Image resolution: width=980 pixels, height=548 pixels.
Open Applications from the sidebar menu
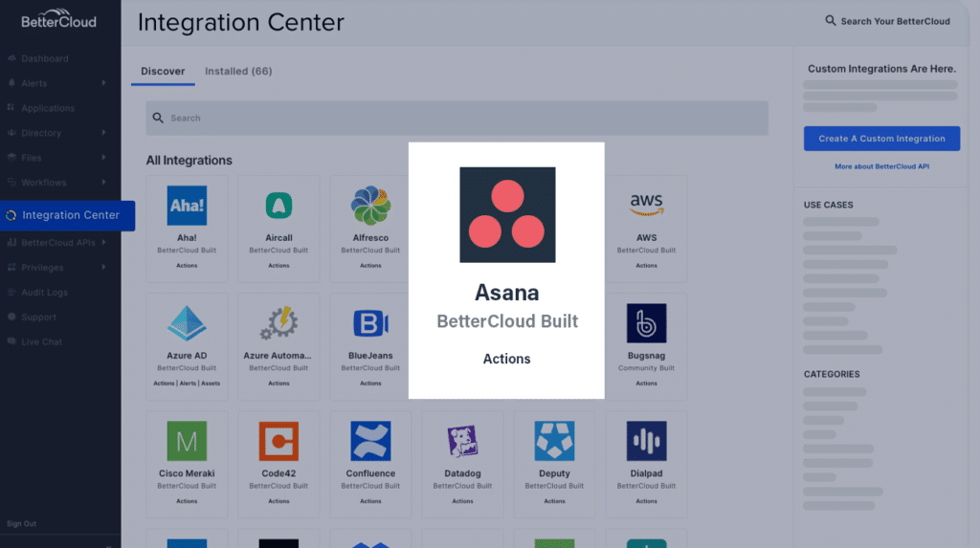pyautogui.click(x=48, y=108)
